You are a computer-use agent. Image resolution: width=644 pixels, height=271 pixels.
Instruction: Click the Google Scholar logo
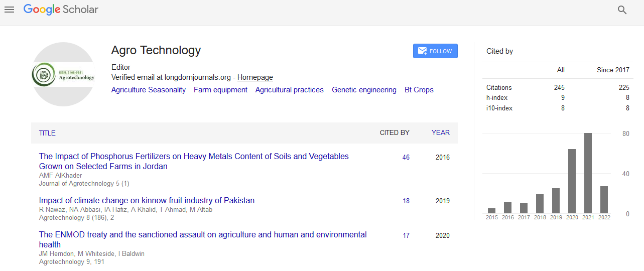point(61,10)
